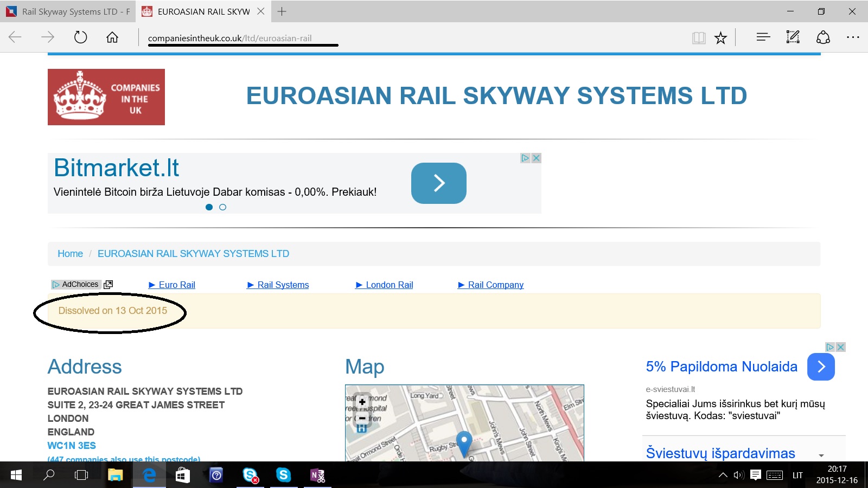Refresh the current page
The height and width of the screenshot is (488, 868).
pyautogui.click(x=80, y=37)
